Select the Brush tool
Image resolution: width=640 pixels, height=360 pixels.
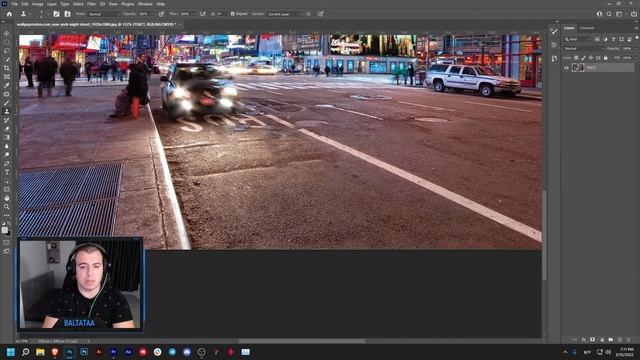[x=7, y=102]
